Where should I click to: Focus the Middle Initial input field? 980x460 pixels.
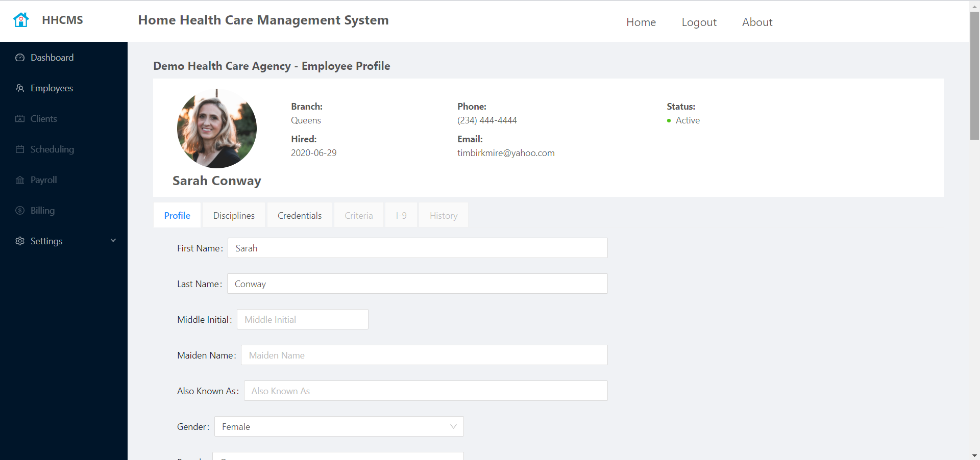click(x=303, y=319)
